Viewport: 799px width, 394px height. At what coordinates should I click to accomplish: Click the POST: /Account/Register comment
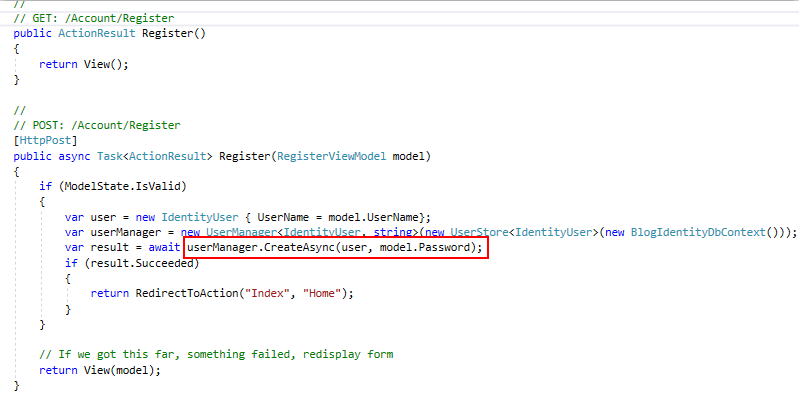pyautogui.click(x=97, y=125)
